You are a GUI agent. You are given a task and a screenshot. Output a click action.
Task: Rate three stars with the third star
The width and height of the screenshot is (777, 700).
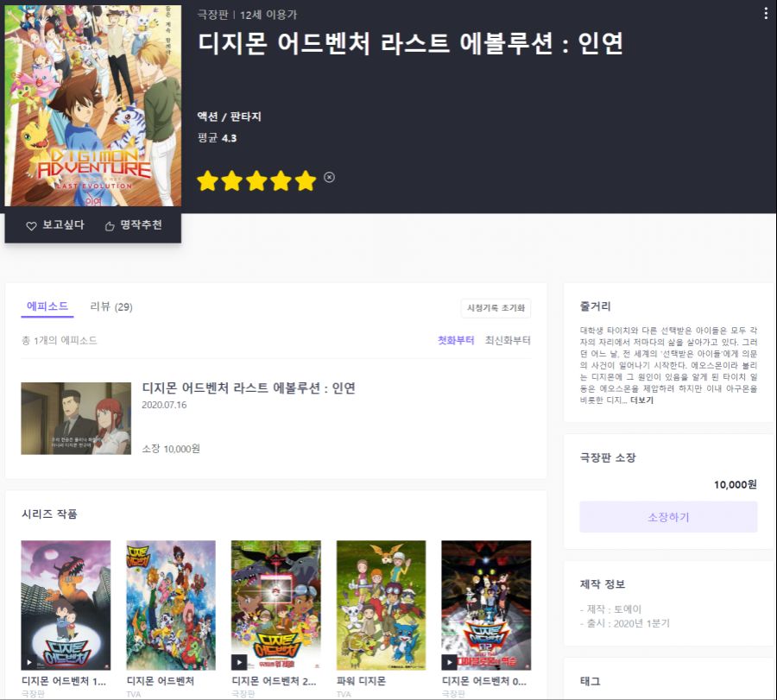click(x=256, y=180)
